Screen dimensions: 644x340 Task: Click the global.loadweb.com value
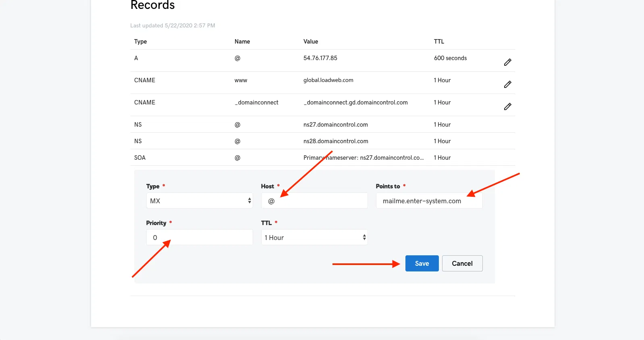(x=328, y=80)
